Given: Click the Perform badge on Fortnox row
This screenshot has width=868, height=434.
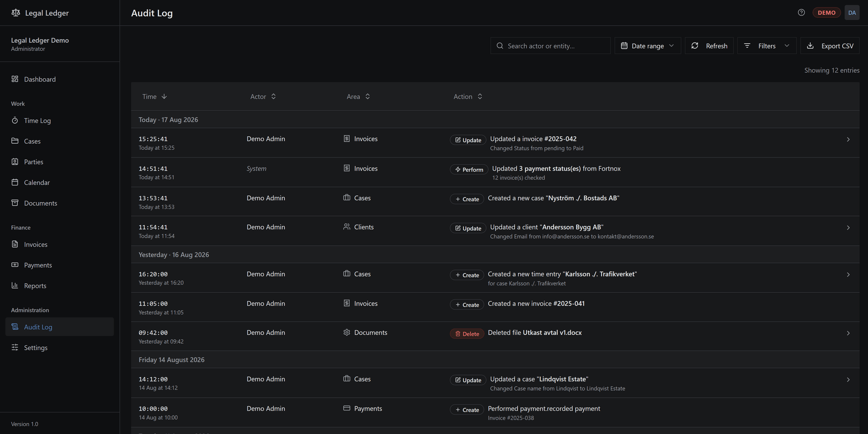Looking at the screenshot, I should coord(469,169).
